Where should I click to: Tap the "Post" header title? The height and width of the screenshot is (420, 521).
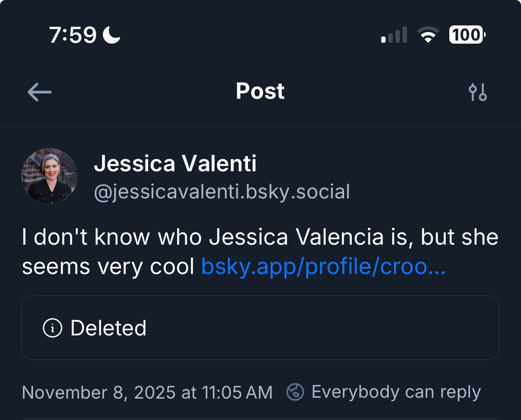coord(260,92)
